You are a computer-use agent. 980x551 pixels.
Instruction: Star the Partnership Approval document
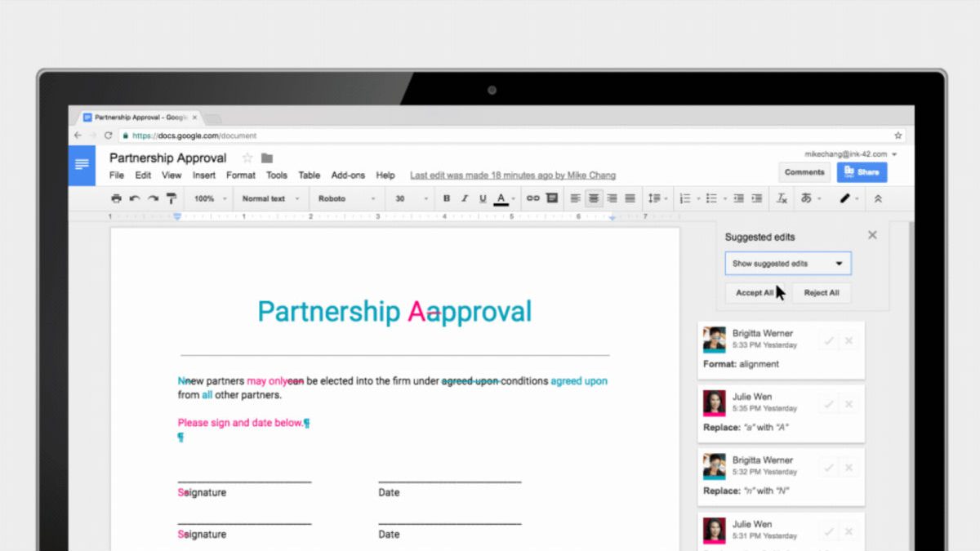click(x=247, y=158)
